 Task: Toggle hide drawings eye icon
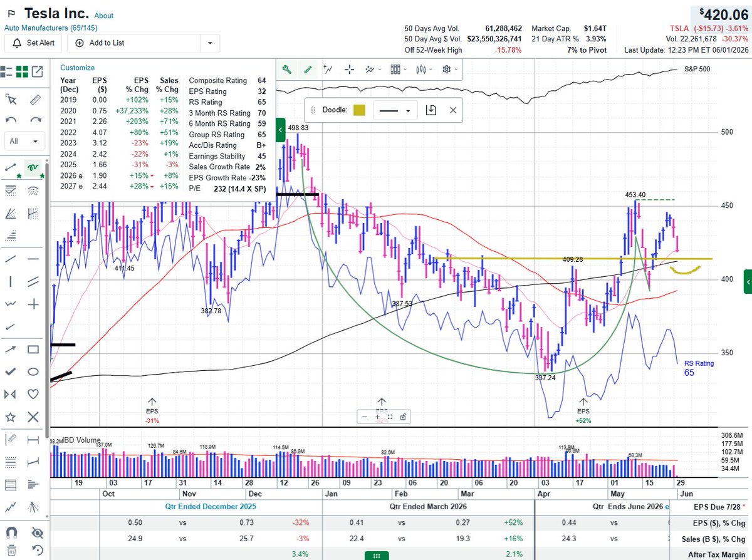[x=38, y=534]
